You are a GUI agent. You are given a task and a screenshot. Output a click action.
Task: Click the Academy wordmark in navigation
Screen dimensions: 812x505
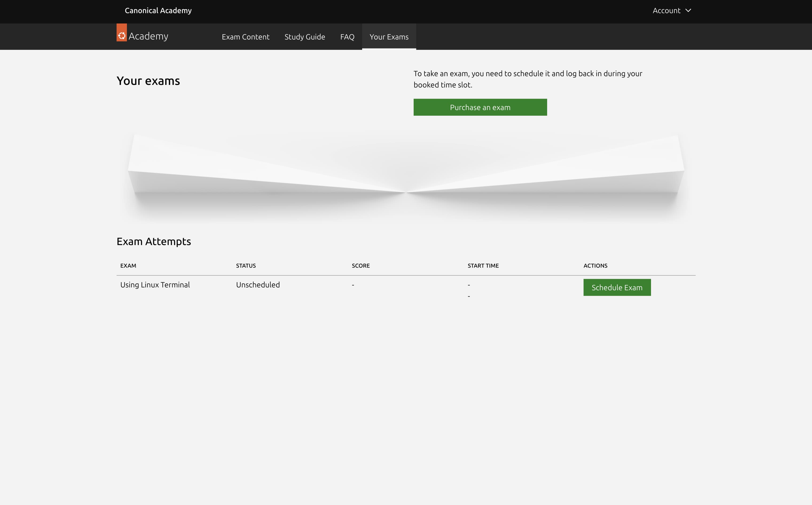coord(148,36)
